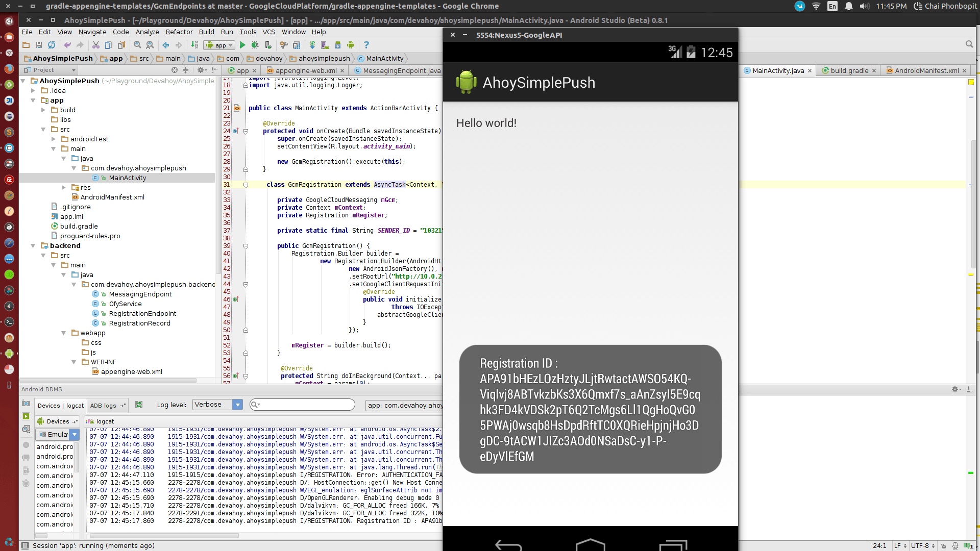
Task: Switch to the ADB logs tab
Action: click(104, 406)
